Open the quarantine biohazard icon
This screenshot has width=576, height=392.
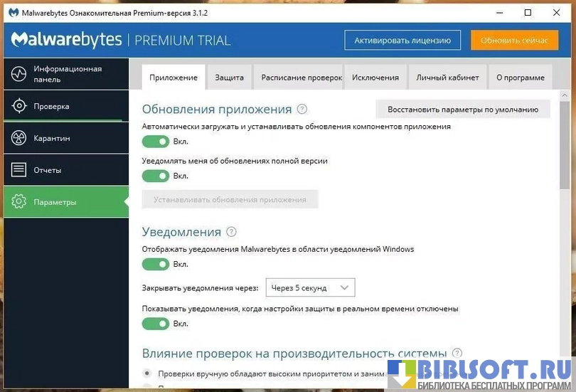click(x=19, y=138)
